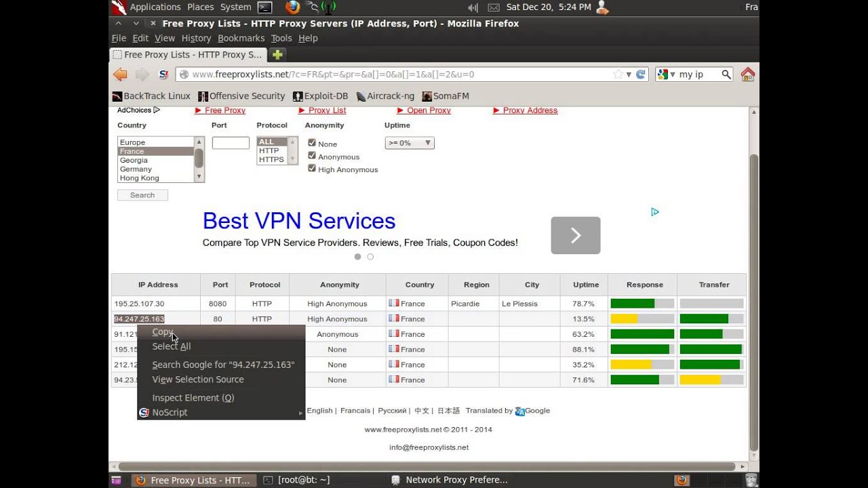Image resolution: width=868 pixels, height=488 pixels.
Task: Click site identity globe in URL bar
Action: [x=184, y=75]
